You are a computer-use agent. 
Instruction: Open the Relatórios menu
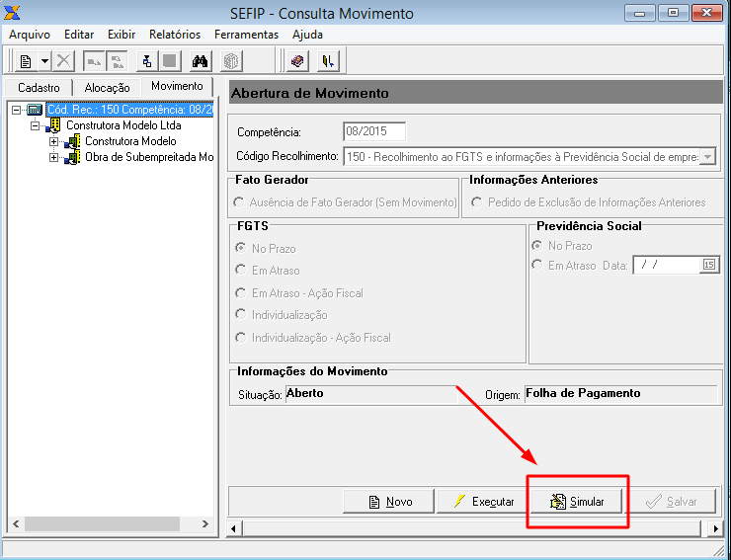coord(175,35)
